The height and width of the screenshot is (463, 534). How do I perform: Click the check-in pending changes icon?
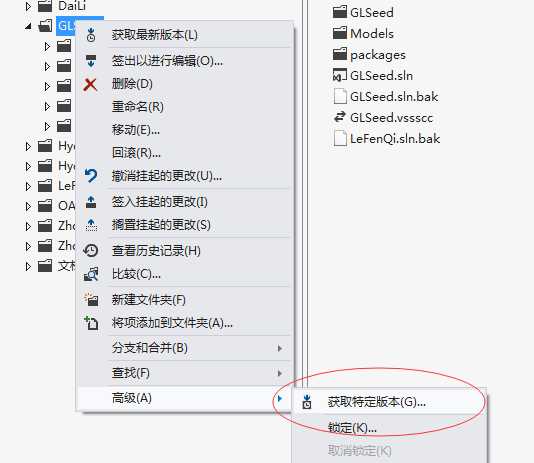tap(91, 202)
